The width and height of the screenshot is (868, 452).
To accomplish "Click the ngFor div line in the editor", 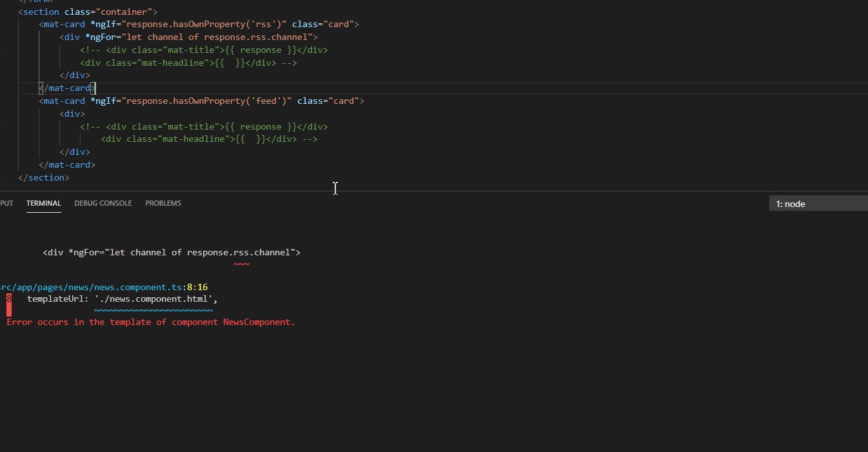I will tap(188, 37).
